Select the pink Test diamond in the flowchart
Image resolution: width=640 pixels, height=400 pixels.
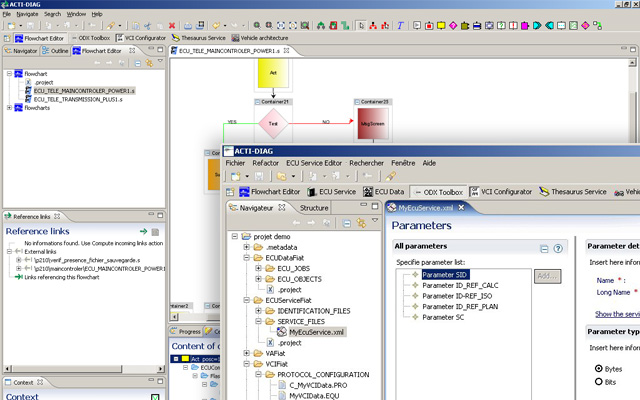273,123
